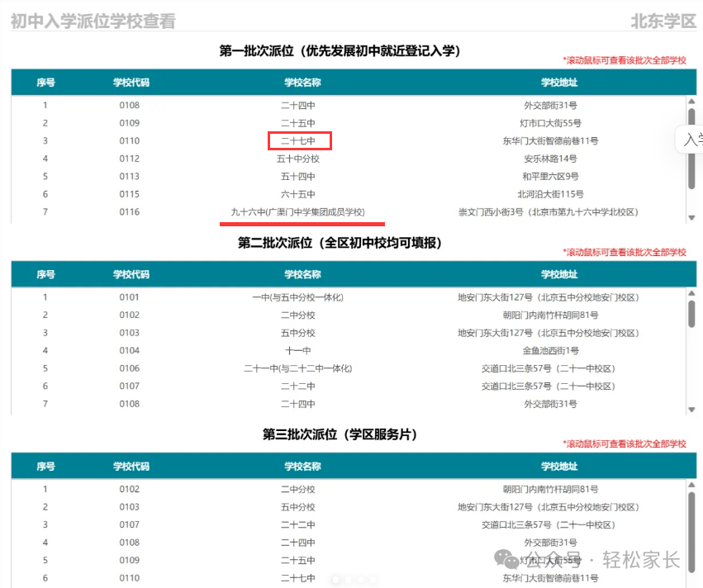Select the highlighted 二十七中 school entry
The width and height of the screenshot is (703, 588).
(298, 140)
